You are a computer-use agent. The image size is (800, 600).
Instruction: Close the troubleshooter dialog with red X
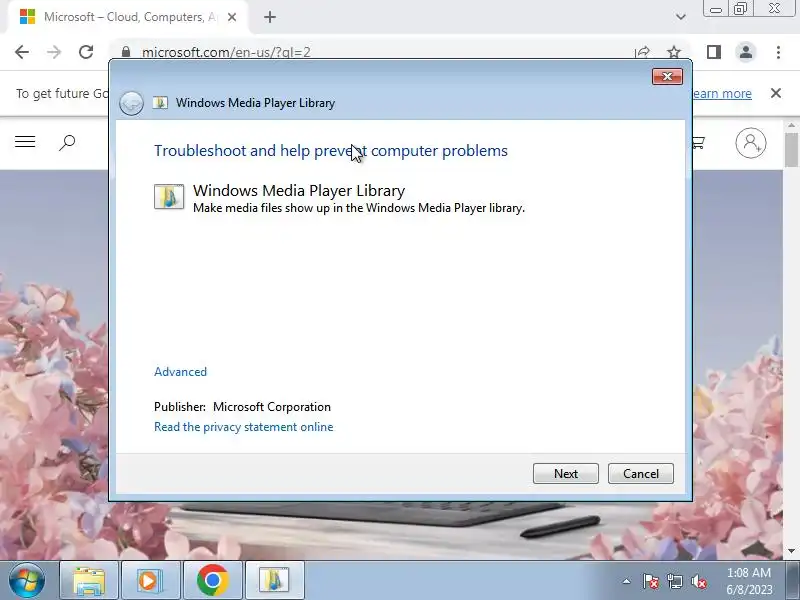click(x=667, y=77)
